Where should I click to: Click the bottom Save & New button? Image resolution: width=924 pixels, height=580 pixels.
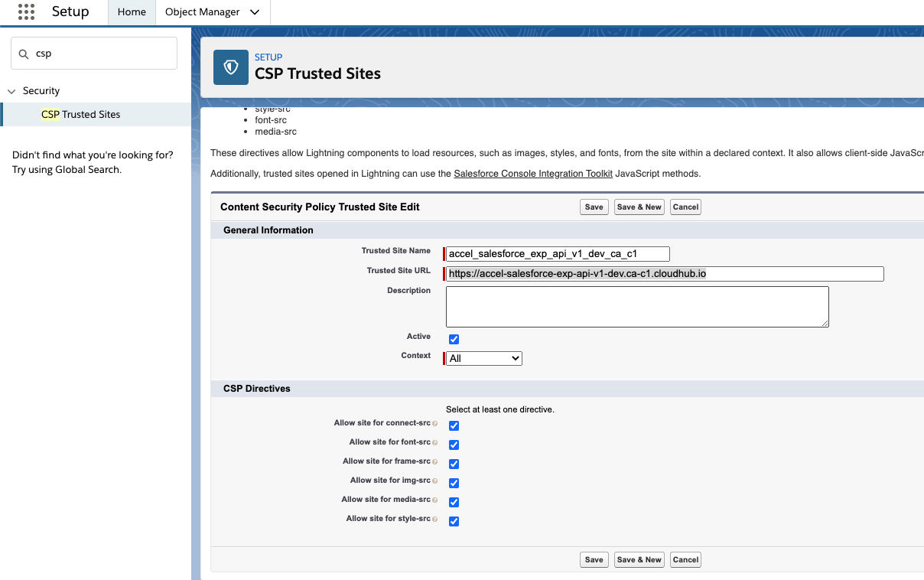(639, 559)
